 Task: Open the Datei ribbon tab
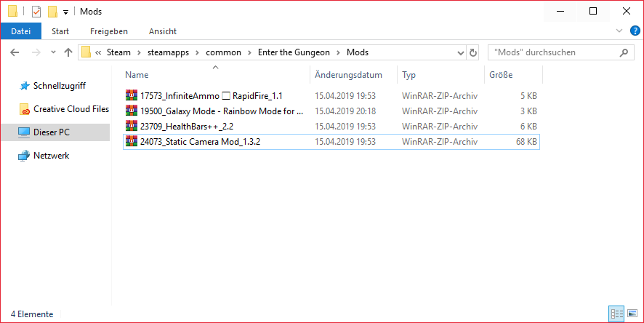pyautogui.click(x=20, y=31)
